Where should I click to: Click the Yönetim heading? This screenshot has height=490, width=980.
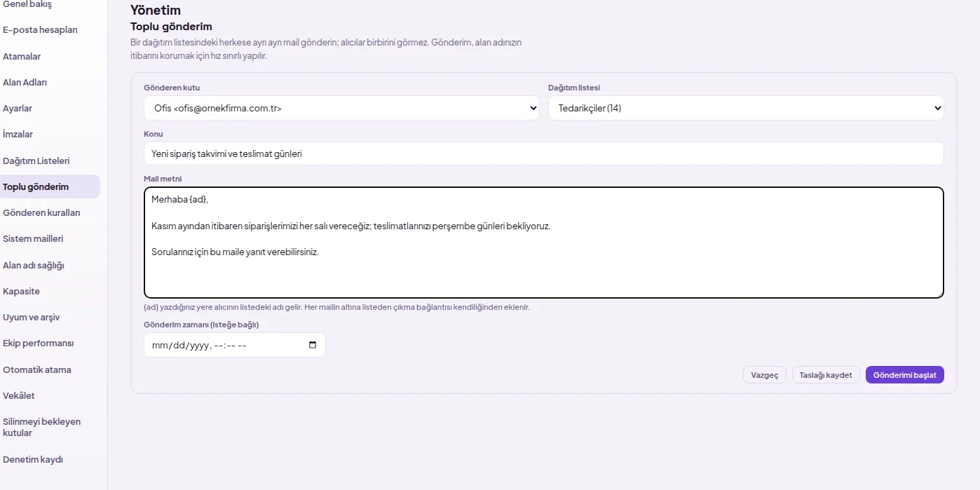pos(156,11)
